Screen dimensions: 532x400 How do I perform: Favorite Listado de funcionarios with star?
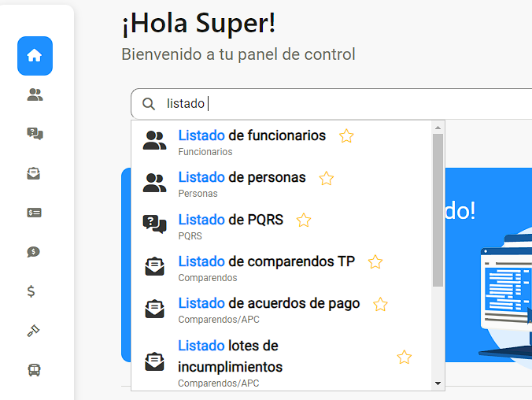(346, 136)
